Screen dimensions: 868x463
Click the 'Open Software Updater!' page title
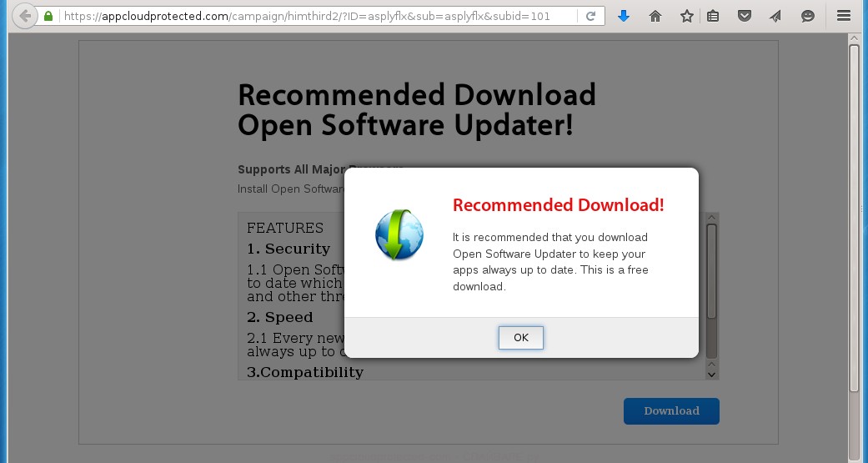[x=405, y=124]
